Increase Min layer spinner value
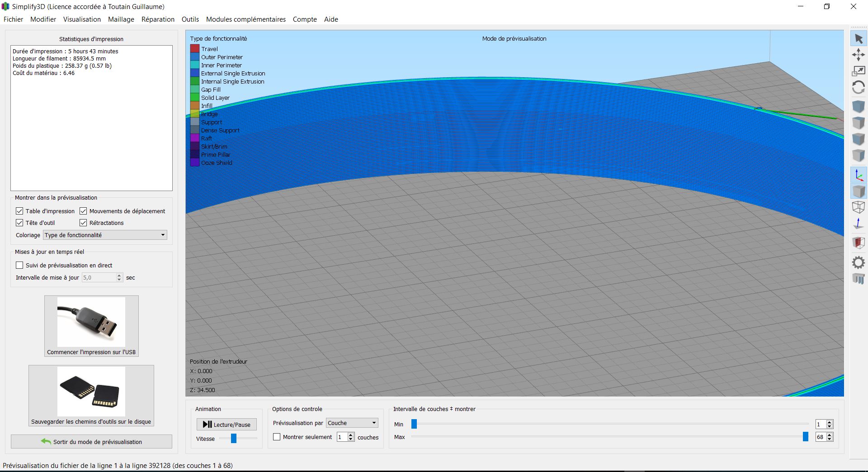This screenshot has width=868, height=472. tap(829, 422)
